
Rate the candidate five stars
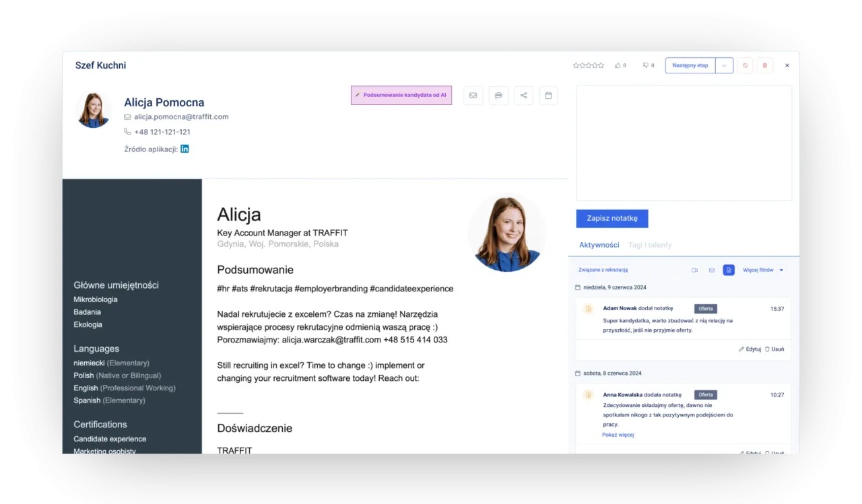click(600, 65)
